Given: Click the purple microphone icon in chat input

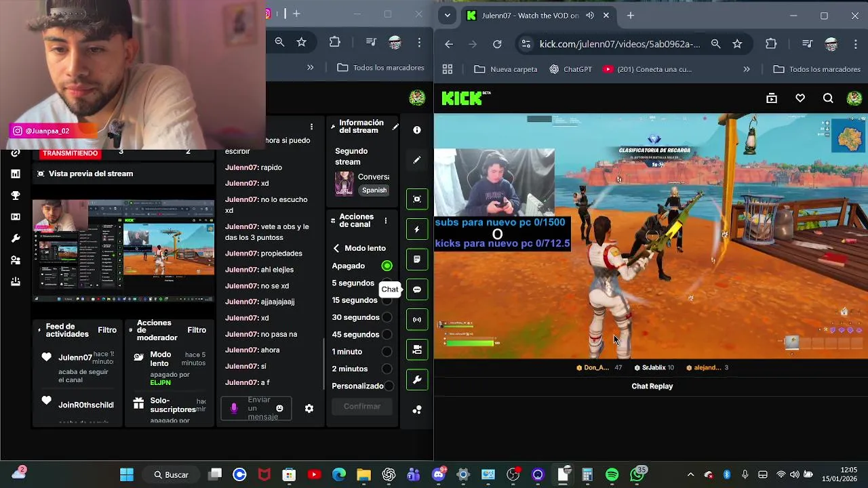Looking at the screenshot, I should pyautogui.click(x=234, y=409).
